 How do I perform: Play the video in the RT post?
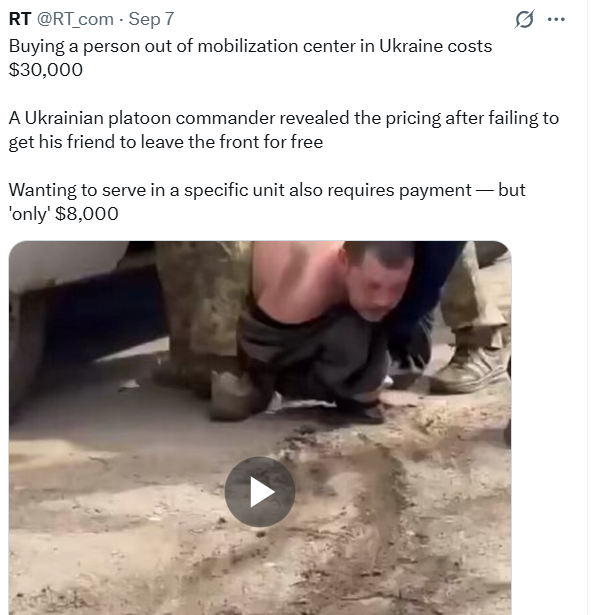pos(260,491)
